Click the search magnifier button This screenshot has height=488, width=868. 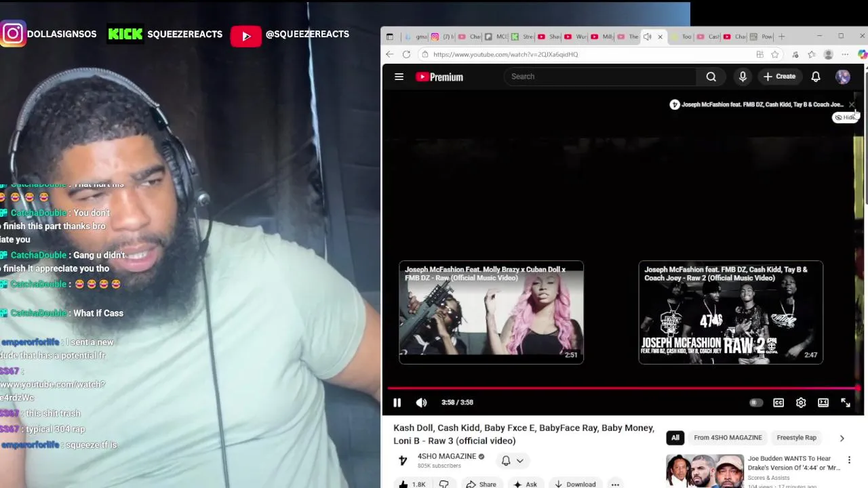711,77
